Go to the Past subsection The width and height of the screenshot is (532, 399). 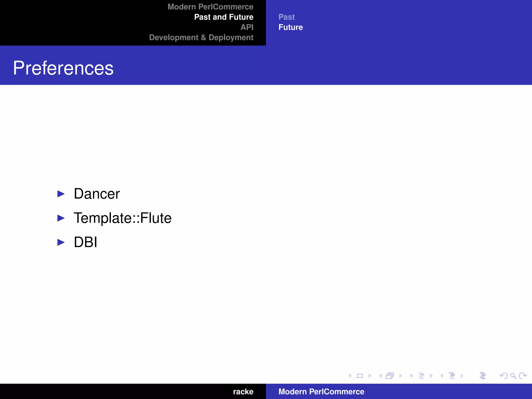point(287,17)
